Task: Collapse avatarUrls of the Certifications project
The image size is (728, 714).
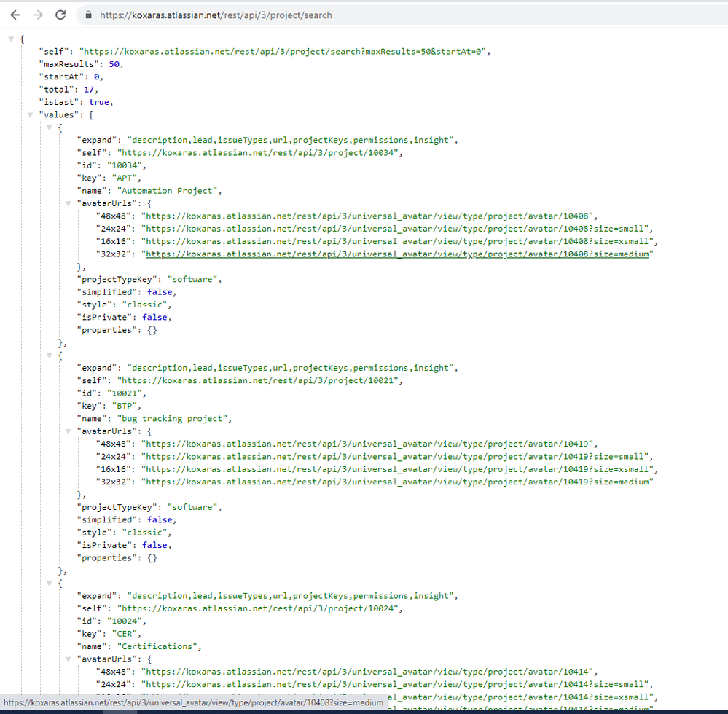Action: [x=68, y=659]
